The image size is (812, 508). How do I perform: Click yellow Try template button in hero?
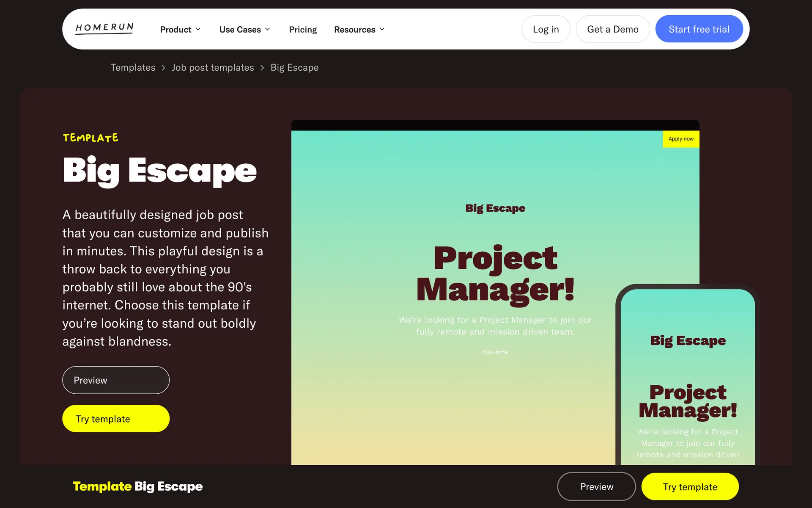pyautogui.click(x=116, y=419)
